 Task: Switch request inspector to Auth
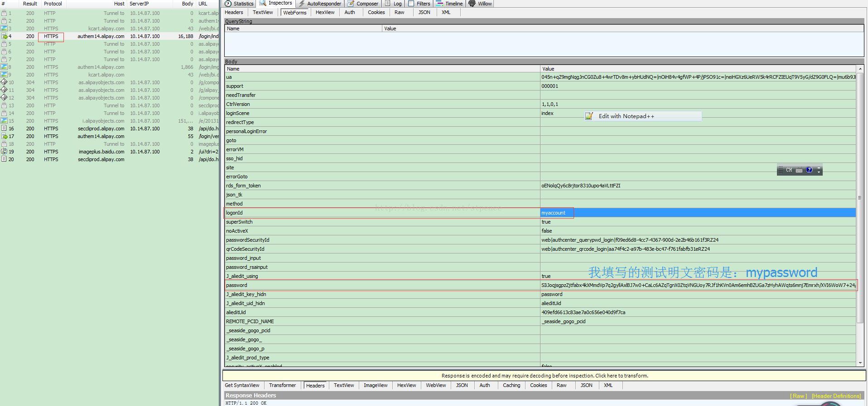(x=350, y=13)
